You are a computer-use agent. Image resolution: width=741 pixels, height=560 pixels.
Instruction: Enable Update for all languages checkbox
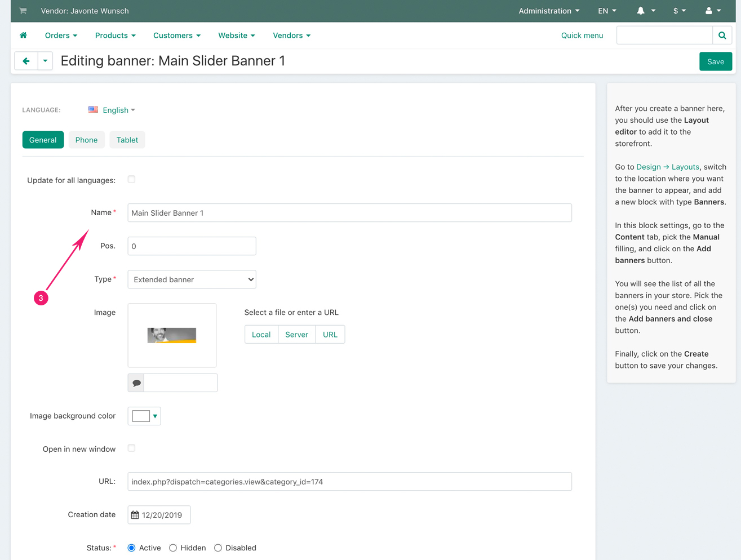tap(131, 180)
